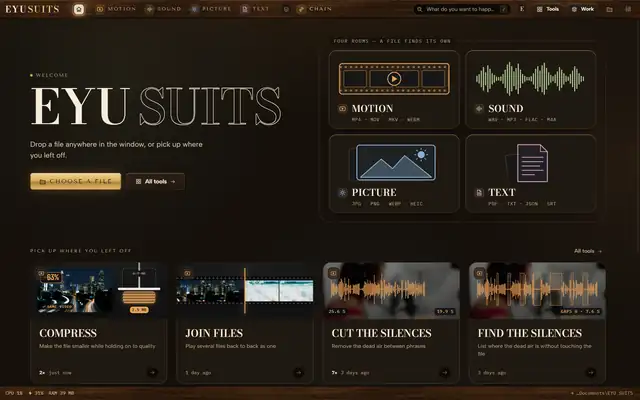Screen dimensions: 640x400
Task: Click the Documents\EYU_SUITS path in status bar
Action: 602,393
